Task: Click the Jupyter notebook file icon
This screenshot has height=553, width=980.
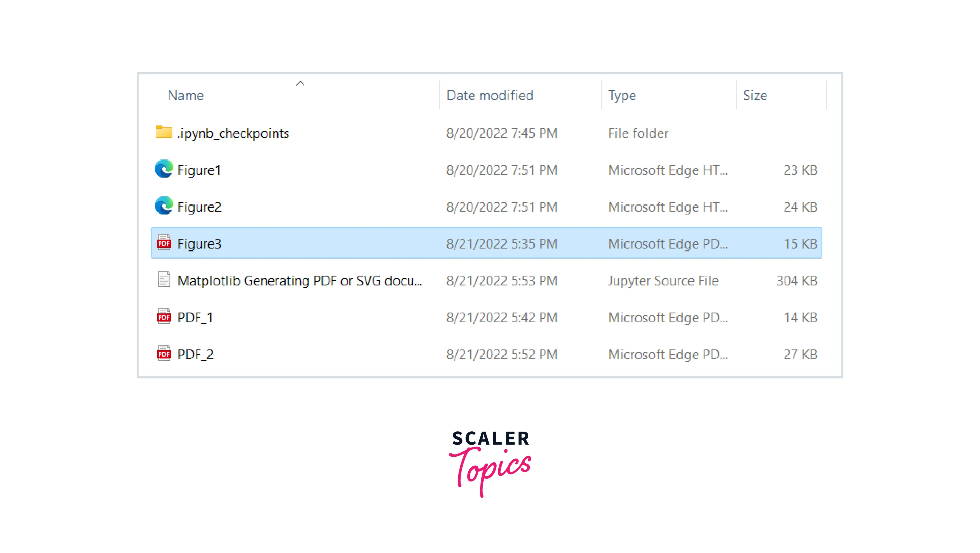Action: 164,280
